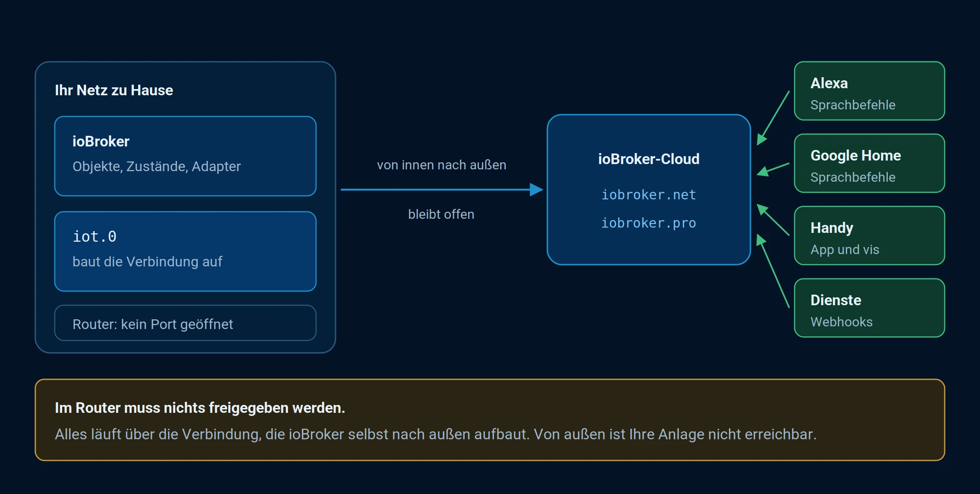Viewport: 980px width, 494px height.
Task: Click the 'bleibt offen' label
Action: coord(441,214)
